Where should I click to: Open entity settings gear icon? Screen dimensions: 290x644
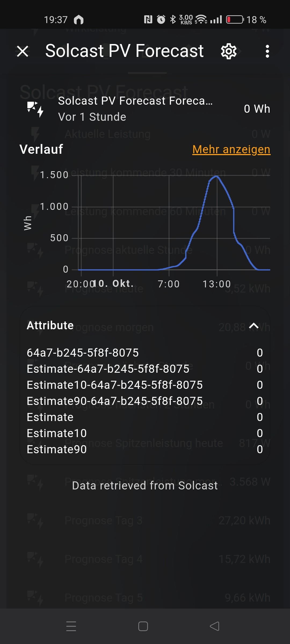[229, 51]
